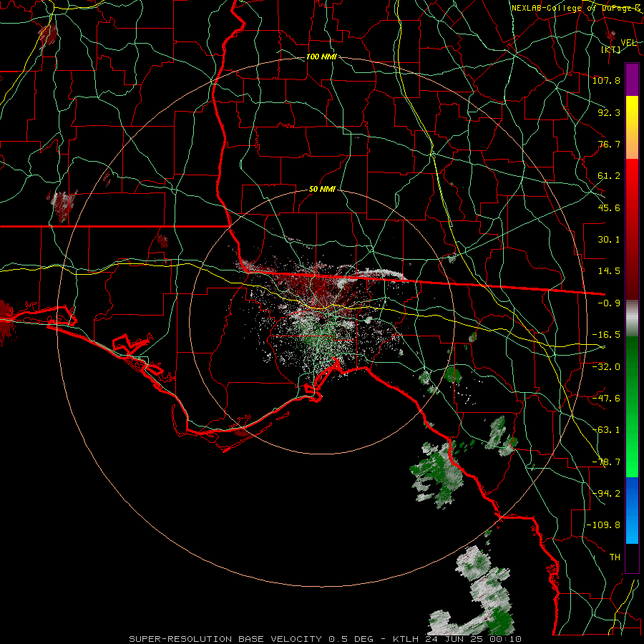The width and height of the screenshot is (644, 644).
Task: Click the [KT] units label
Action: (611, 49)
